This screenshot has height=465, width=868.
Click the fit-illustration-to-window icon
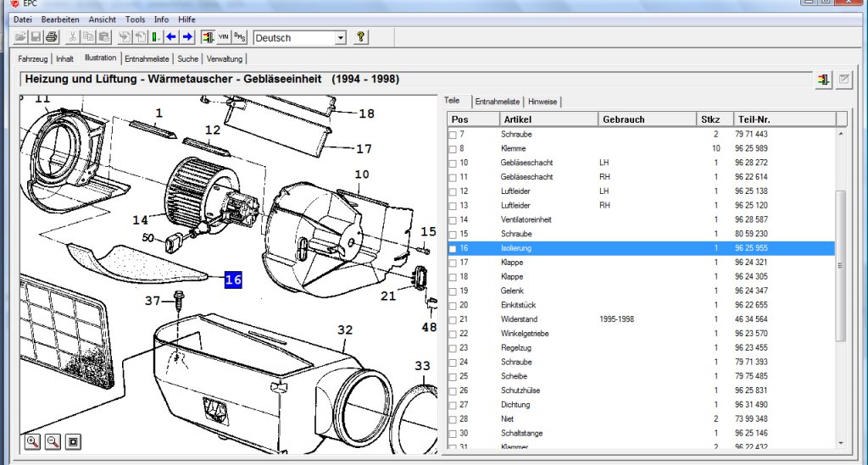coord(73,441)
